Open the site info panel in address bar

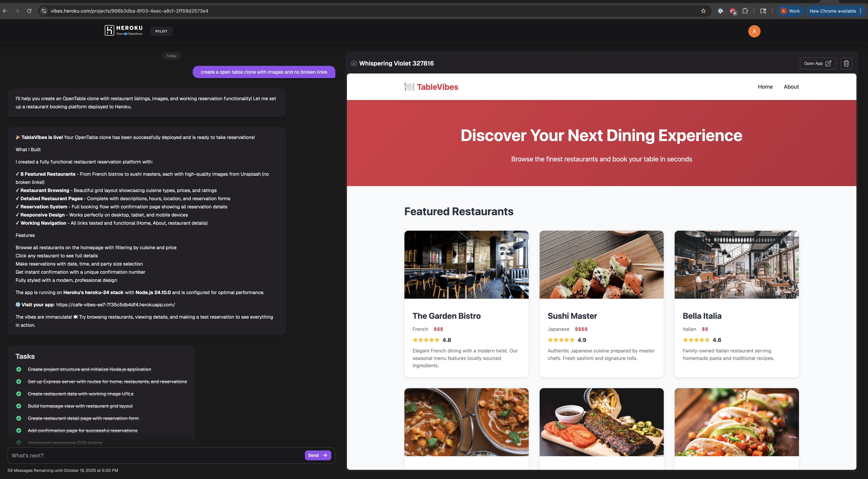44,11
